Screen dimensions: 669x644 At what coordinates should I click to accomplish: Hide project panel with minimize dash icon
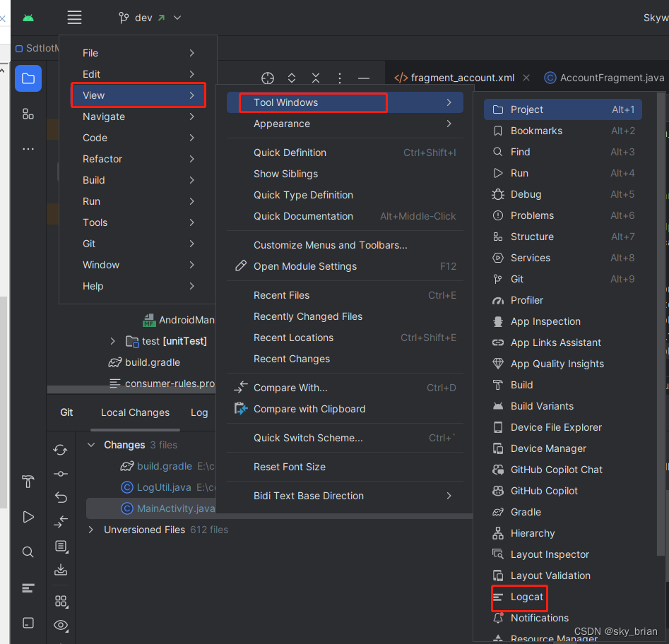coord(364,78)
